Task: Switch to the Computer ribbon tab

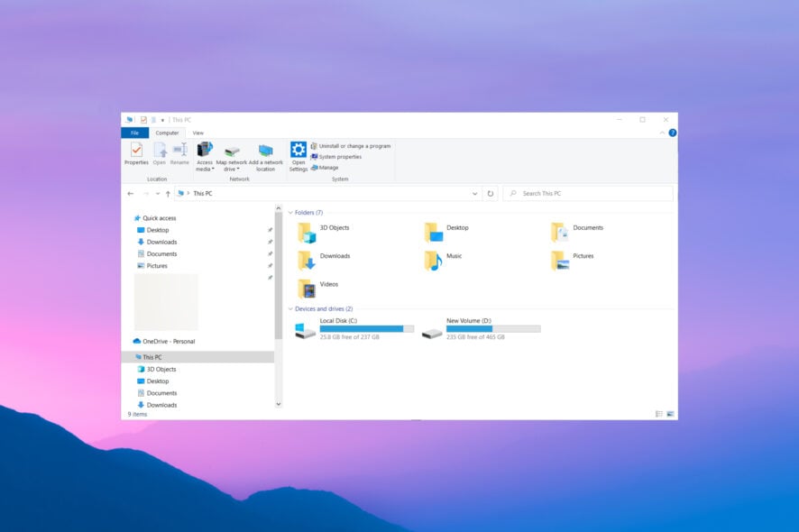Action: 167,133
